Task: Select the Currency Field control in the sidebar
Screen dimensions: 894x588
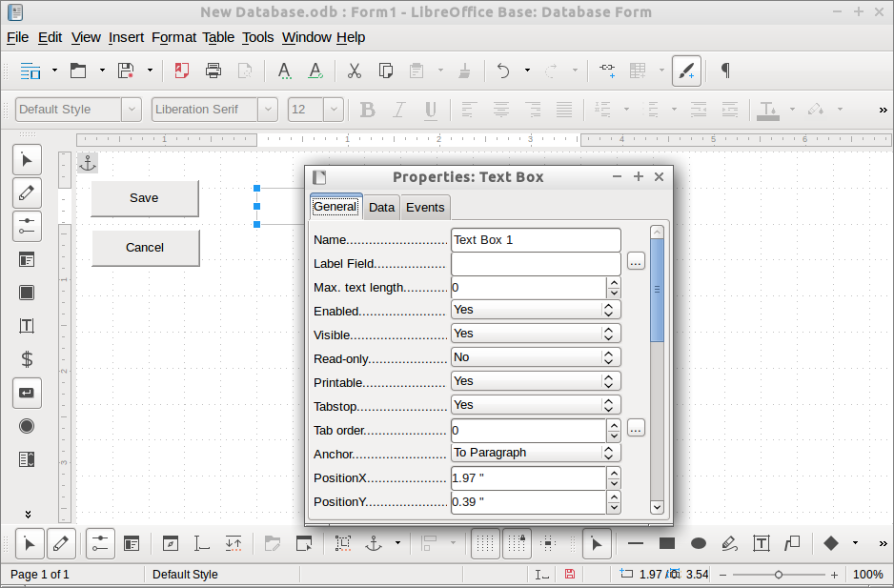Action: (x=27, y=359)
